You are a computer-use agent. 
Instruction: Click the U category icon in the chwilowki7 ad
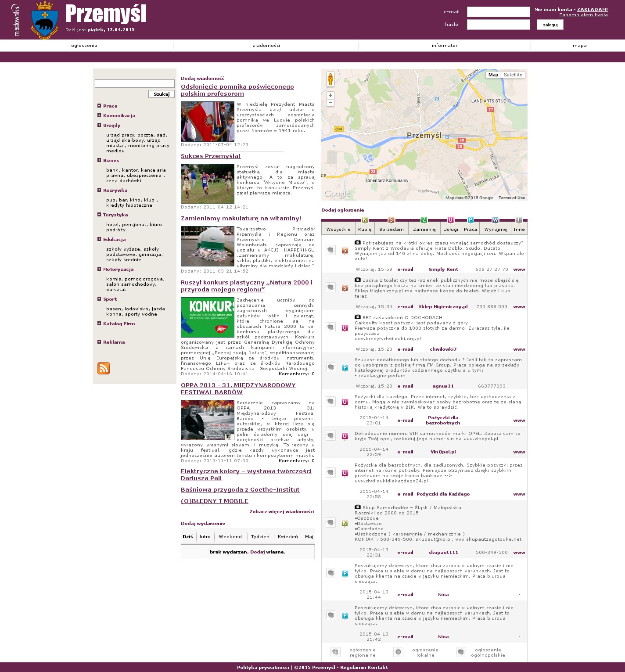pos(345,328)
